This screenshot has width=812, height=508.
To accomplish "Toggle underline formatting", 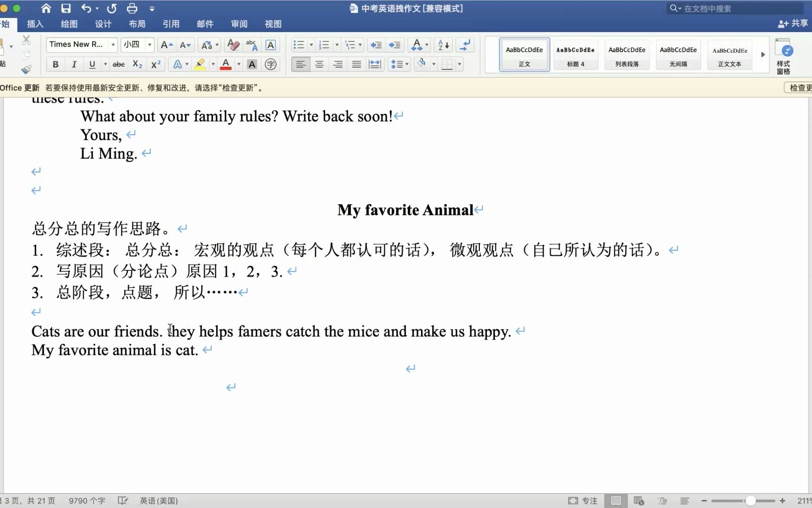I will tap(92, 64).
